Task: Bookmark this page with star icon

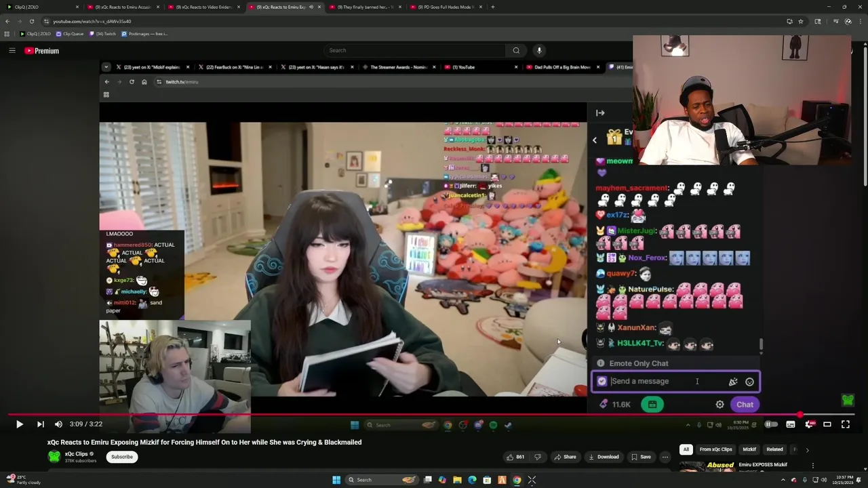Action: point(801,21)
